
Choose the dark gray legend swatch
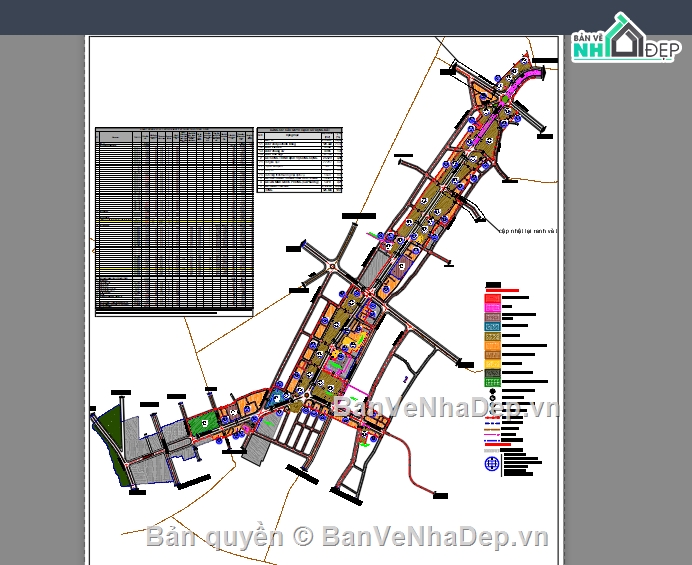[492, 373]
